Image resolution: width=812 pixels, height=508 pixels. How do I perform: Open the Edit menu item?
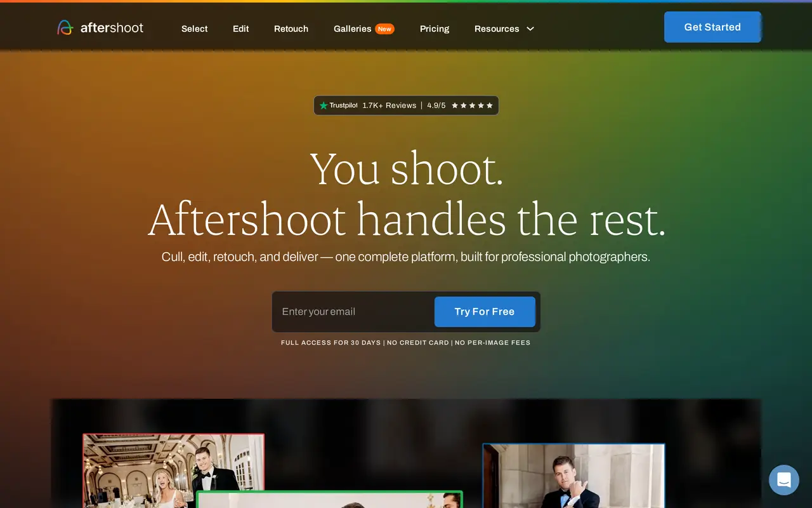pyautogui.click(x=240, y=29)
